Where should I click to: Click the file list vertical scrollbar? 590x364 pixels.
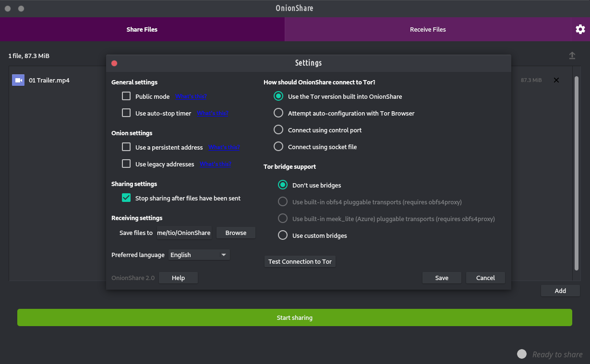577,173
